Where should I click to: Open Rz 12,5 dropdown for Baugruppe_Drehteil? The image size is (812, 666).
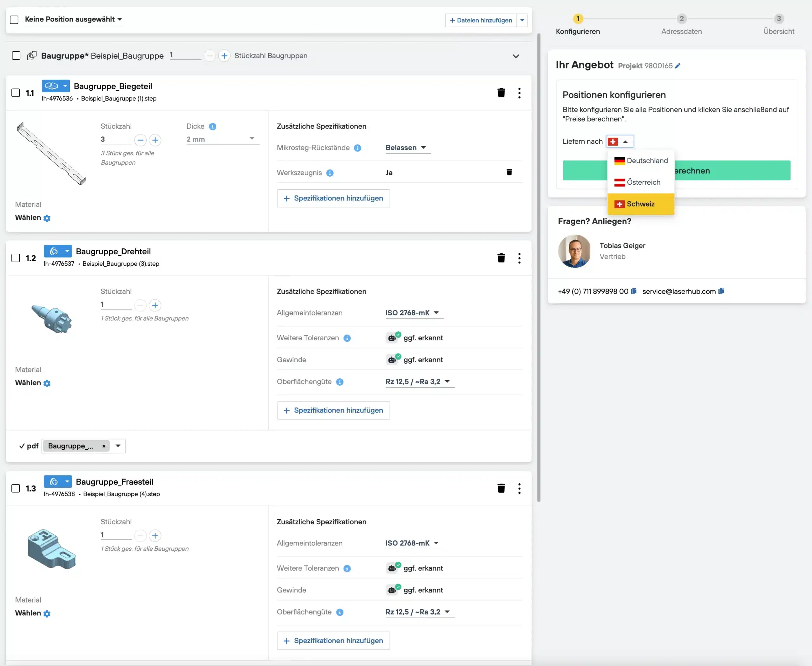point(420,382)
